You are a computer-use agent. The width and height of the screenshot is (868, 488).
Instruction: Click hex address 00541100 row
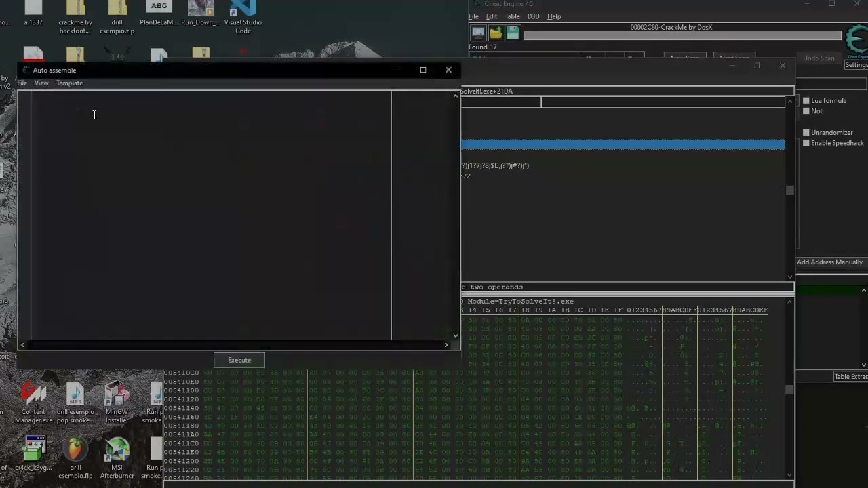pos(181,390)
